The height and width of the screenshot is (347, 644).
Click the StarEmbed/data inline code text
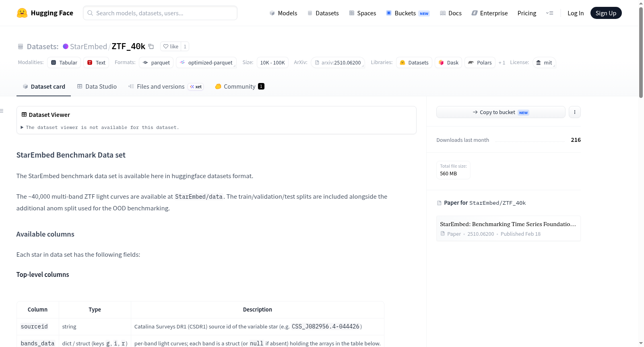point(199,197)
